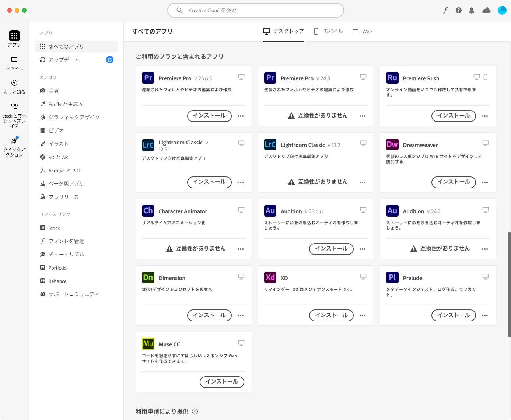Switch to the デスクトップ tab
Screen dimensions: 511x420
(283, 31)
